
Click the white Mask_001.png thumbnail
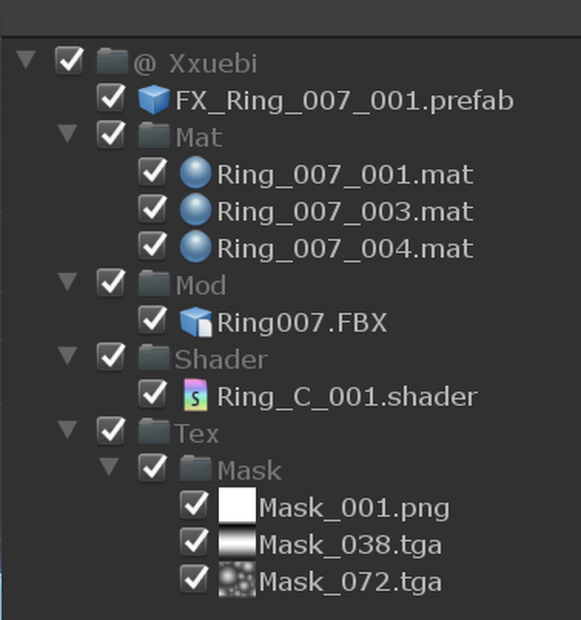[237, 505]
